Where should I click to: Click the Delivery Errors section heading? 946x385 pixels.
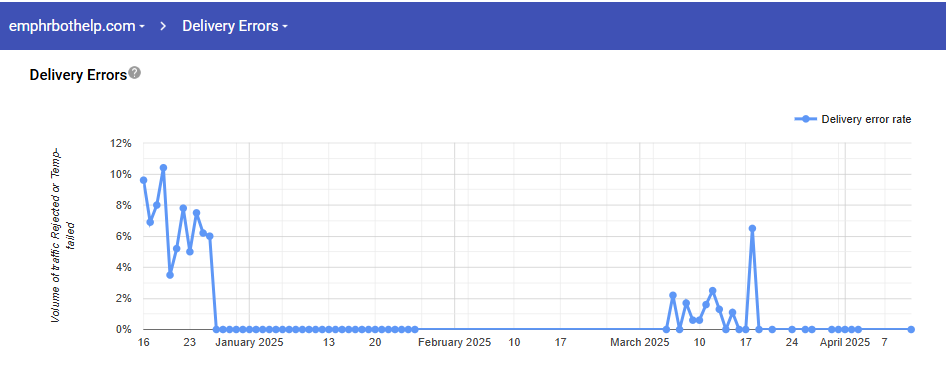[78, 75]
